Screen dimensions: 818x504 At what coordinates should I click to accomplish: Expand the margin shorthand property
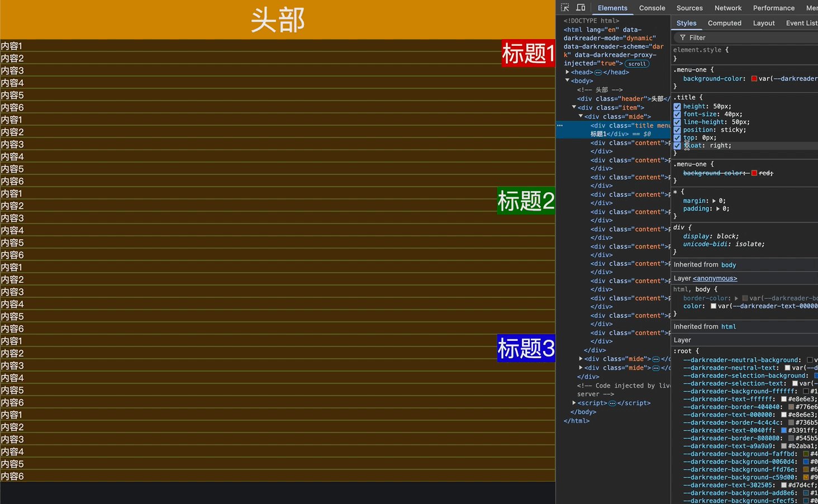(714, 201)
